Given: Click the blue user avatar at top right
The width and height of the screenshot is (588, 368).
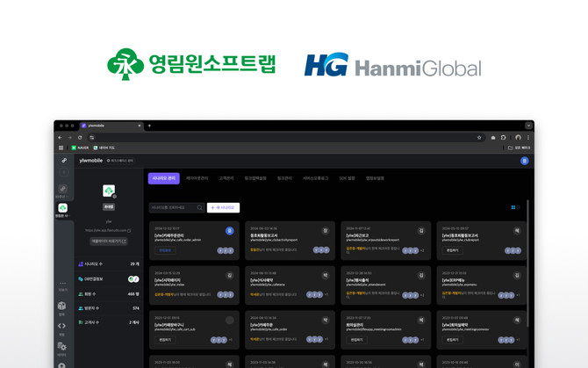Looking at the screenshot, I should click(524, 161).
